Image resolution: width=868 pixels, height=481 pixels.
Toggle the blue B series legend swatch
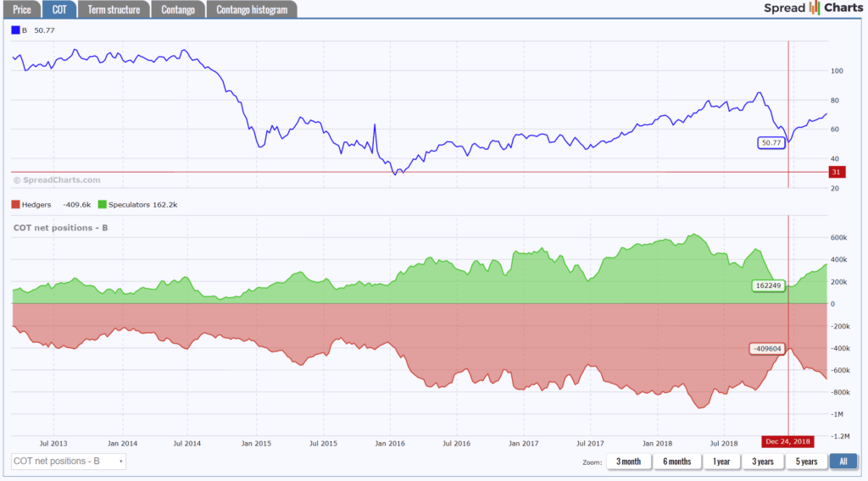(15, 30)
